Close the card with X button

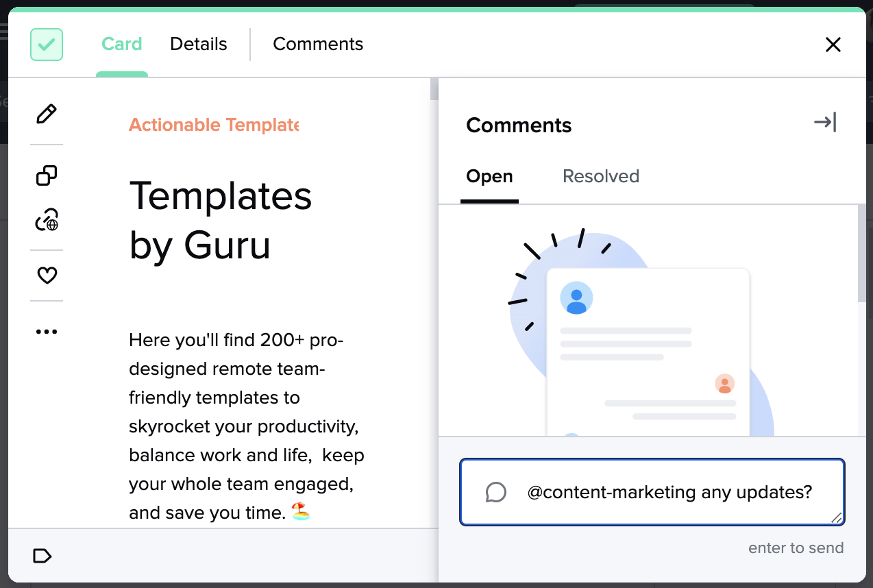[833, 45]
